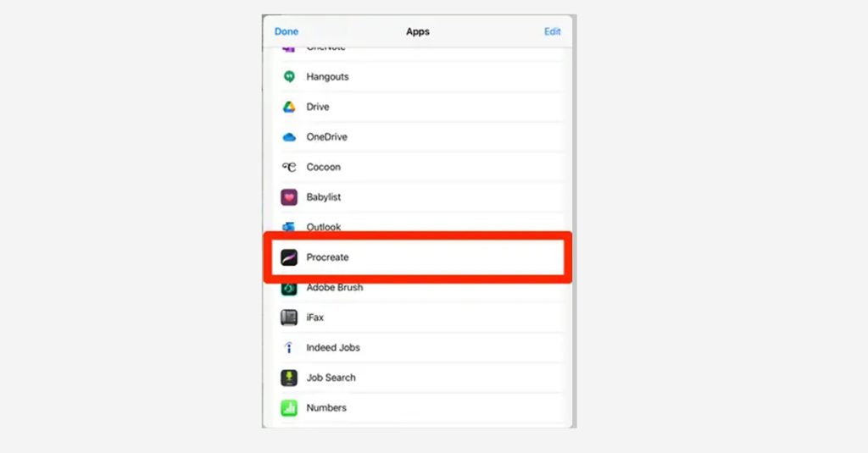868x453 pixels.
Task: Tap the Apps header title
Action: [418, 31]
